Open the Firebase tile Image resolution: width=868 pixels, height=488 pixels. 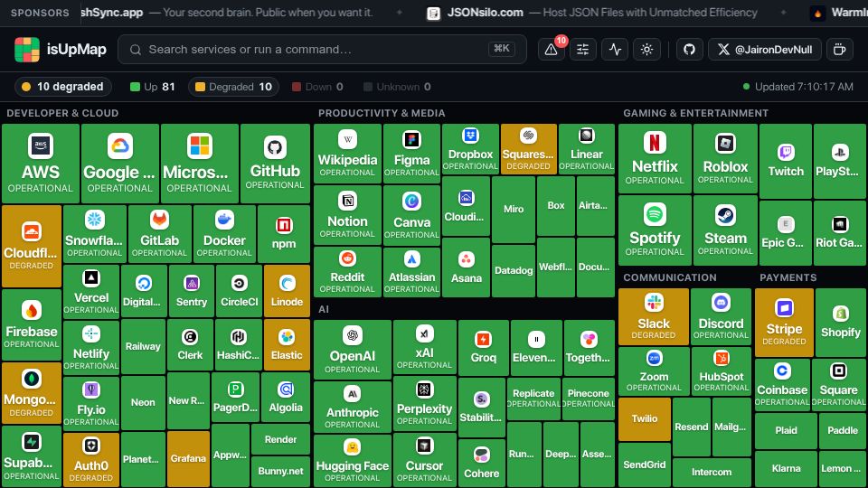(32, 324)
